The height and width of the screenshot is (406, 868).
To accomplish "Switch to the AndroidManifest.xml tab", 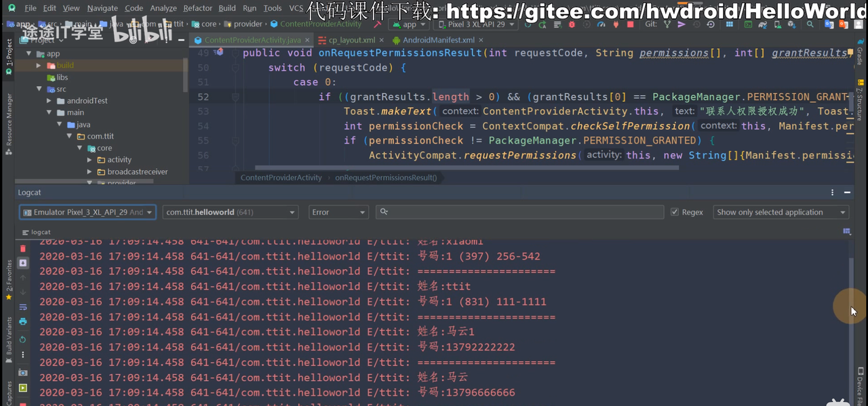I will tap(438, 40).
